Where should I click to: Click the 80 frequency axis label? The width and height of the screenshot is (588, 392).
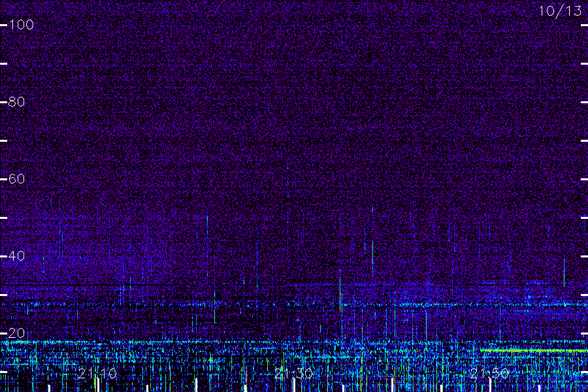point(16,102)
